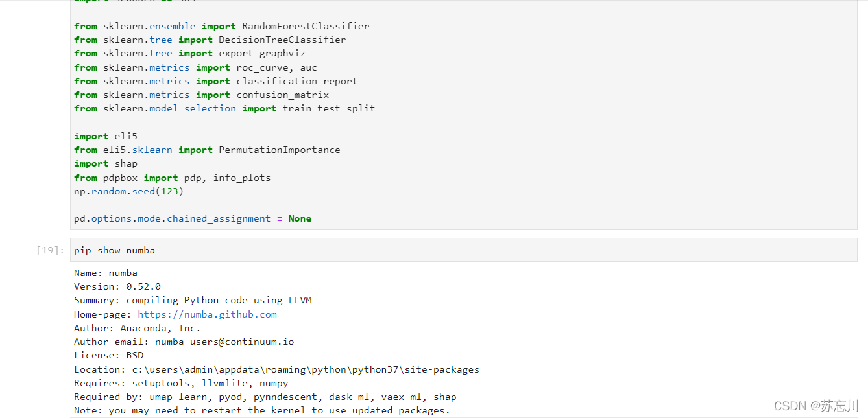Click the classification_report import line
The width and height of the screenshot is (868, 418).
pyautogui.click(x=216, y=81)
